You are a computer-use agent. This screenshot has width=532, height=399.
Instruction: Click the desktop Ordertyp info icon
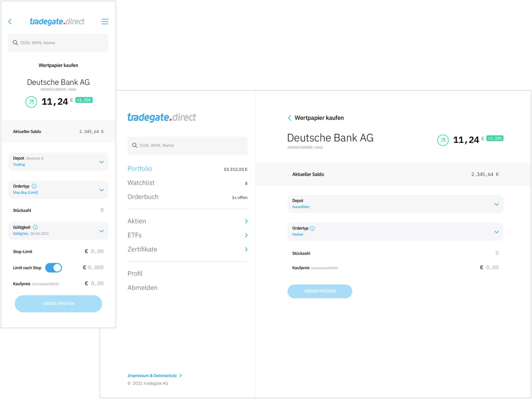312,228
